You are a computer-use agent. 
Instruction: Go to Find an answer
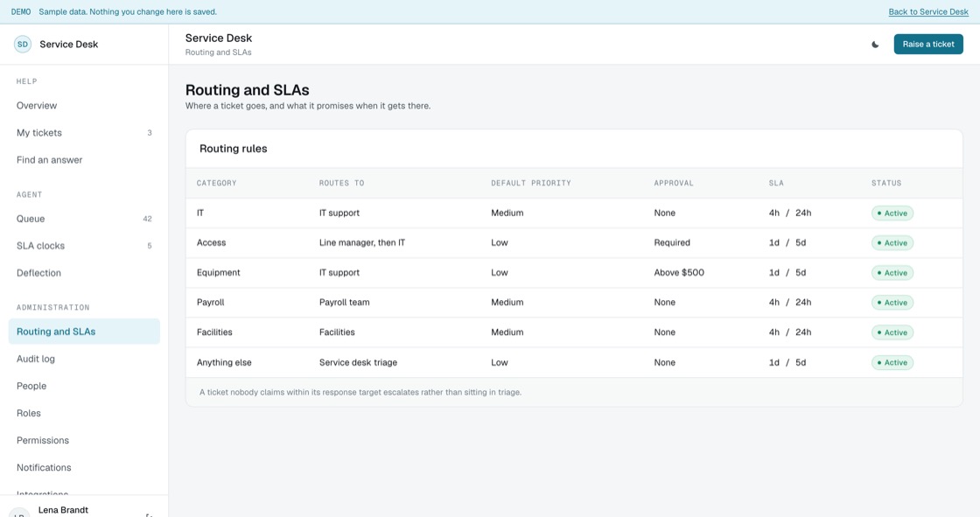[x=84, y=160]
